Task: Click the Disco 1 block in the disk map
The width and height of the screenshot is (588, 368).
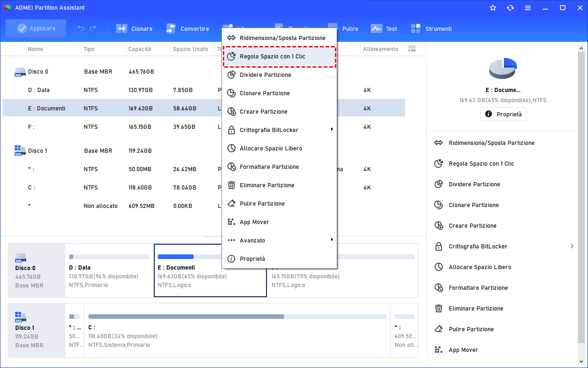Action: coord(37,330)
